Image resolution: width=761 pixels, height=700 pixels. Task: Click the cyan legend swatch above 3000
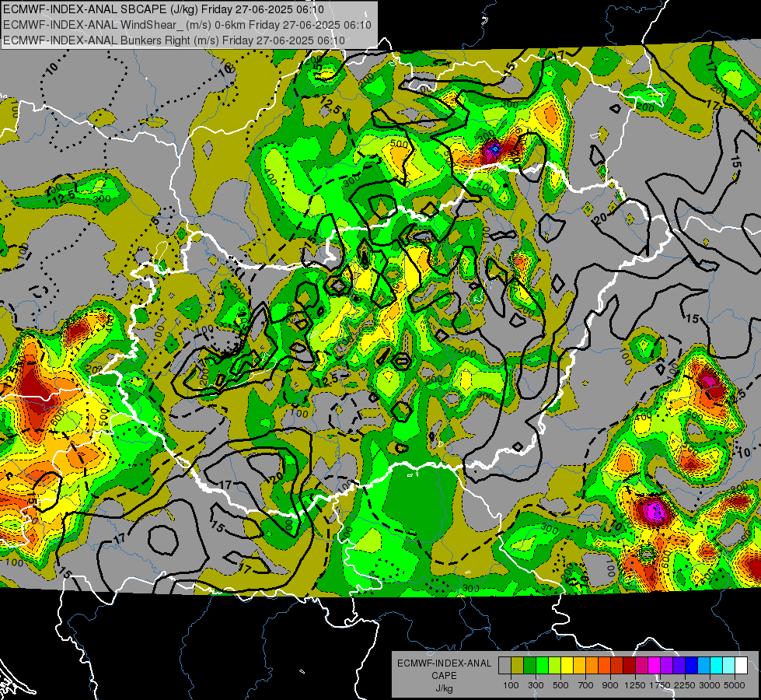pos(717,665)
